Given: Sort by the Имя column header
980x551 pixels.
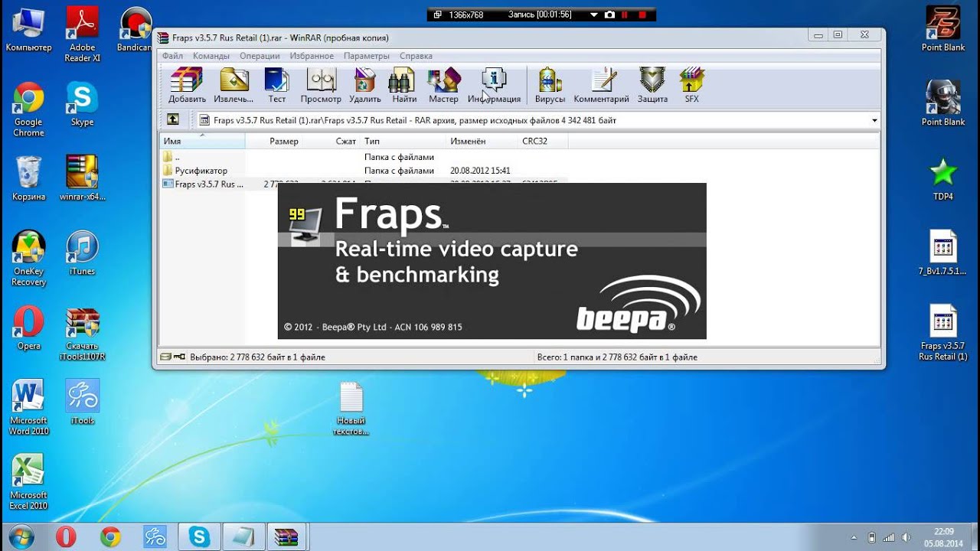Looking at the screenshot, I should (x=202, y=141).
